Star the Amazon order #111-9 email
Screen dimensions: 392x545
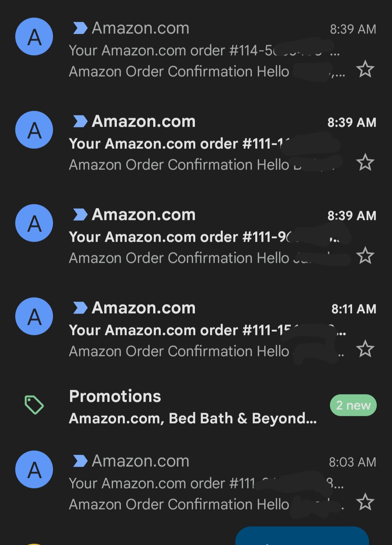(x=365, y=255)
